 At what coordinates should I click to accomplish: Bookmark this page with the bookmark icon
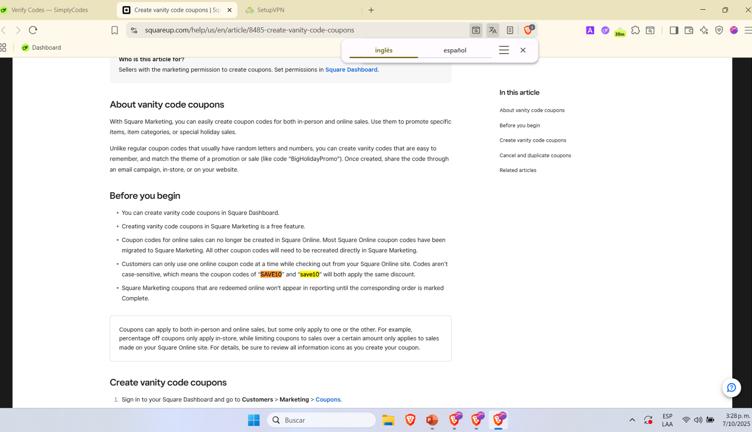[115, 30]
